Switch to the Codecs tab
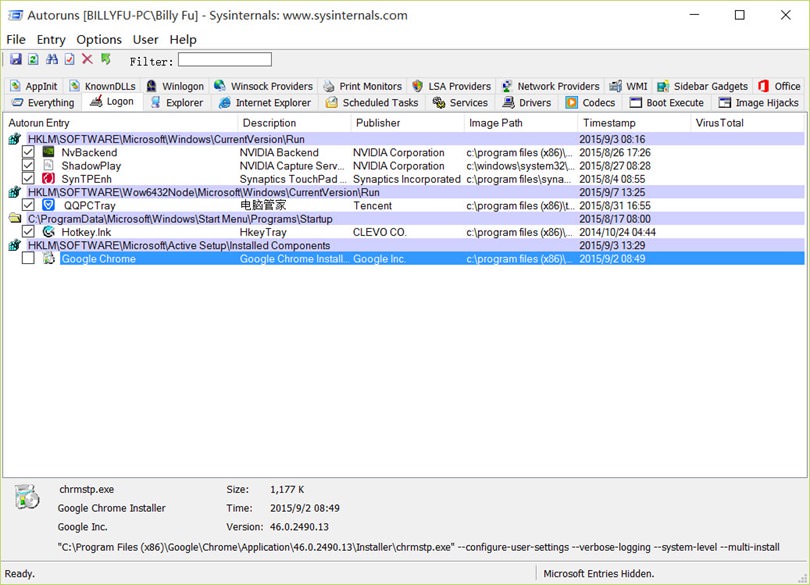 tap(590, 103)
